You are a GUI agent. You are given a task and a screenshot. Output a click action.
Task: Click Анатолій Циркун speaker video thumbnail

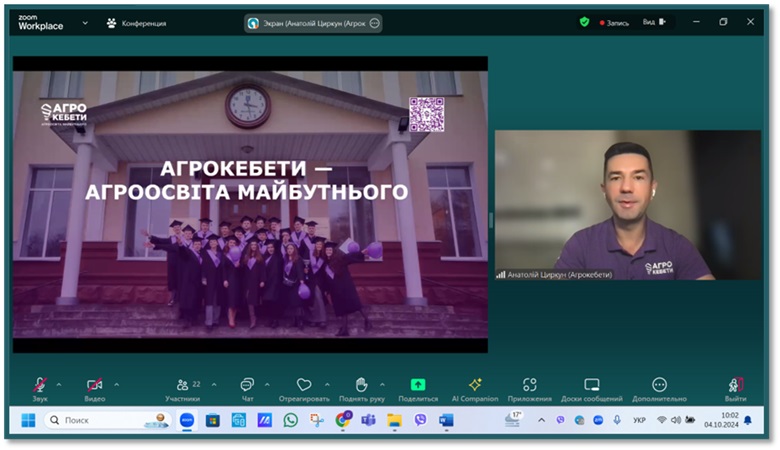click(x=628, y=205)
